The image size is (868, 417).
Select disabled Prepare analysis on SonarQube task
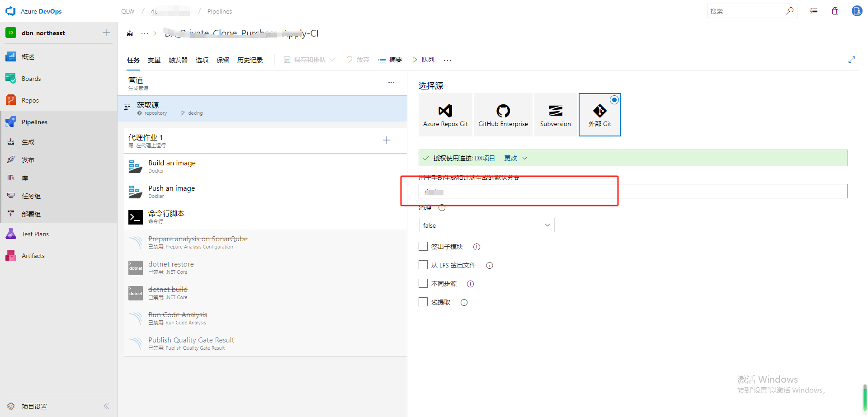click(x=265, y=242)
